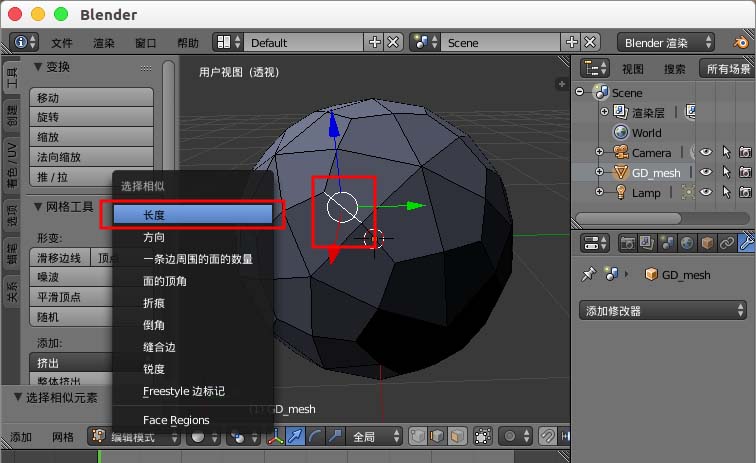Open the 文件 menu
This screenshot has width=756, height=463.
[x=62, y=43]
